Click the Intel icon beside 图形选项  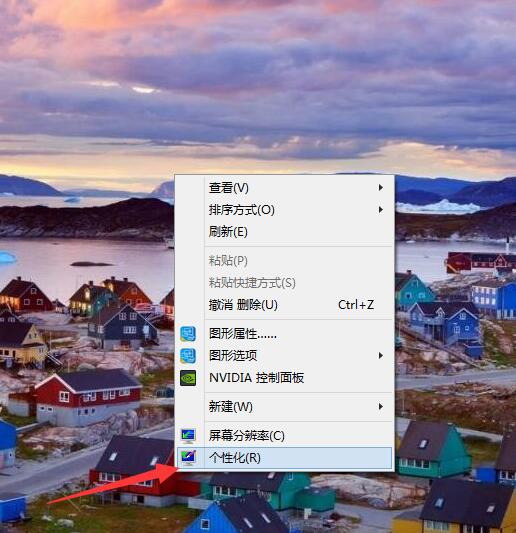click(188, 356)
